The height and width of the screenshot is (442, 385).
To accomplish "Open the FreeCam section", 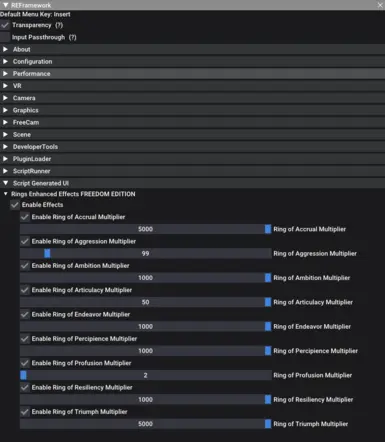I will 192,122.
